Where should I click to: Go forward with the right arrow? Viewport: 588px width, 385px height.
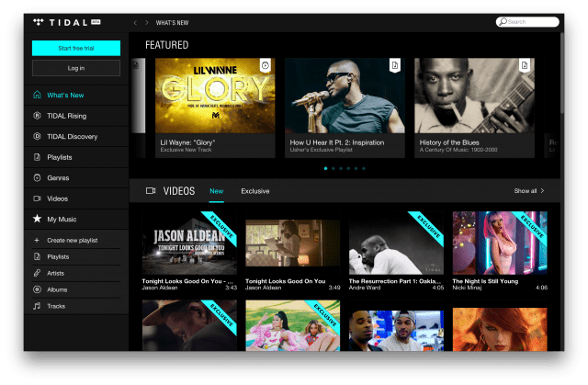click(147, 23)
